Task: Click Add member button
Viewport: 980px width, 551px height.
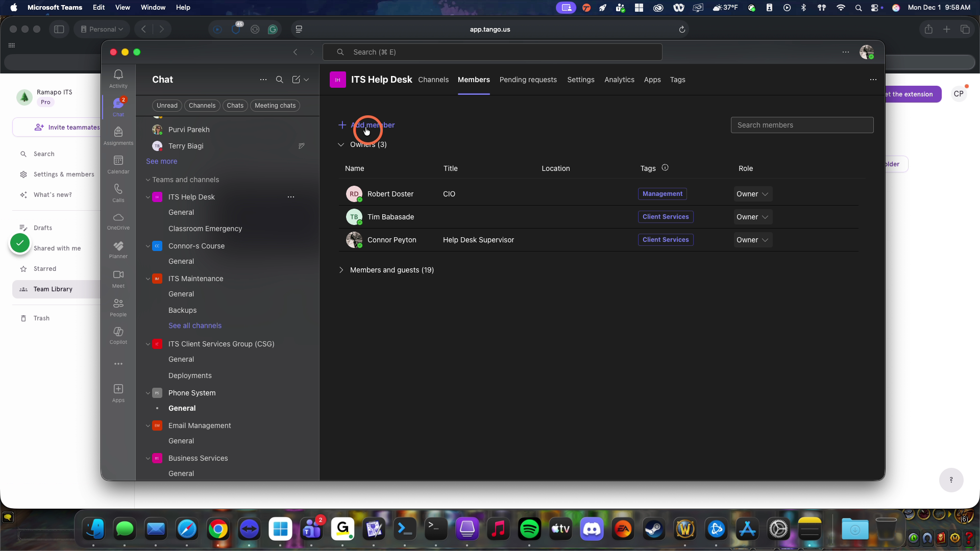Action: (366, 125)
